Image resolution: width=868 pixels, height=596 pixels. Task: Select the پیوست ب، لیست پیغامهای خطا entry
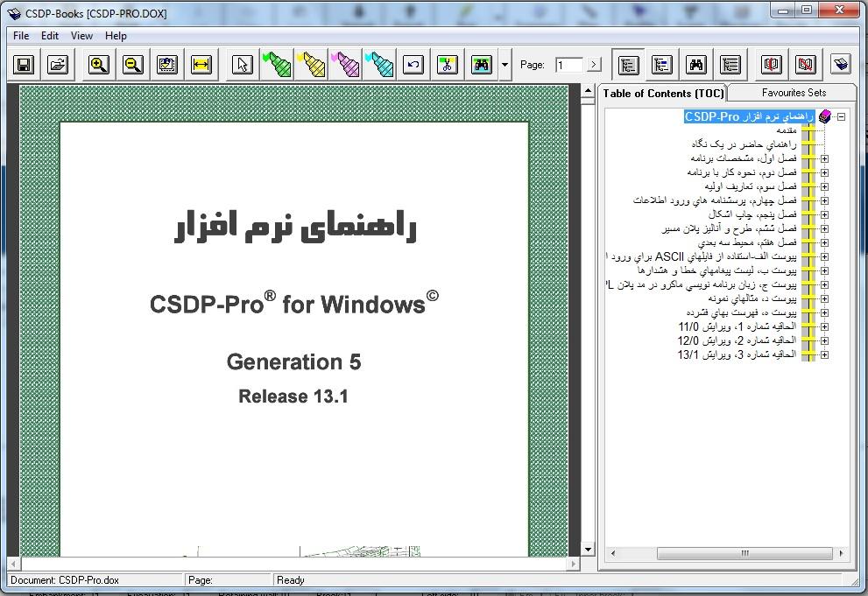tap(716, 270)
